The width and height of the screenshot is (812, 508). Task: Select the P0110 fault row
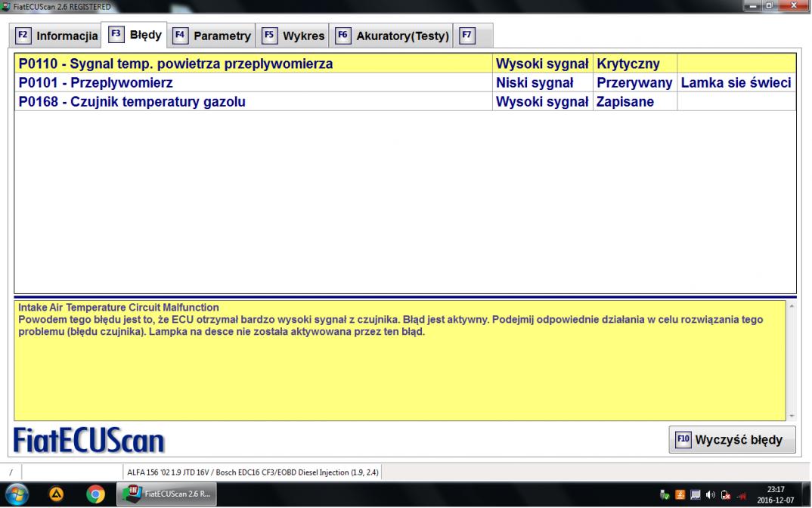405,63
